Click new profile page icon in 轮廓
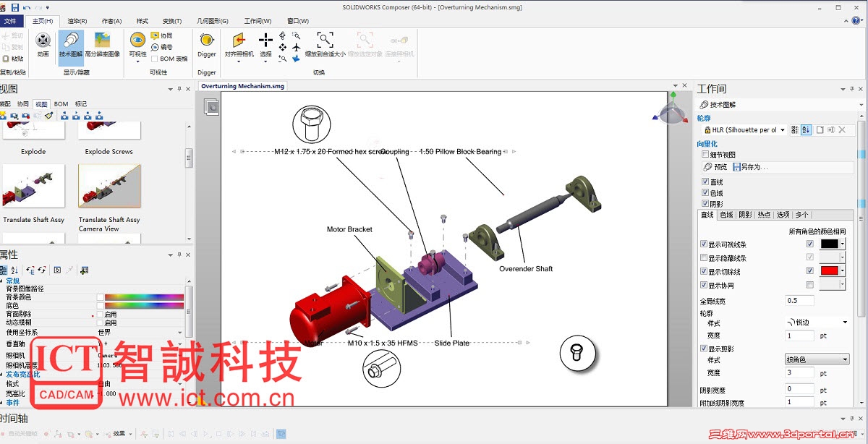 coord(820,129)
